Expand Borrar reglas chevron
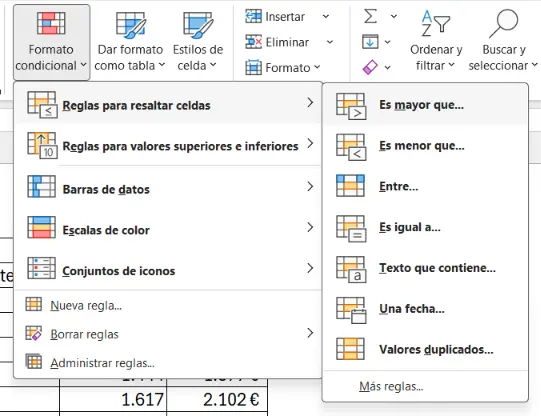Image resolution: width=541 pixels, height=417 pixels. click(x=310, y=333)
